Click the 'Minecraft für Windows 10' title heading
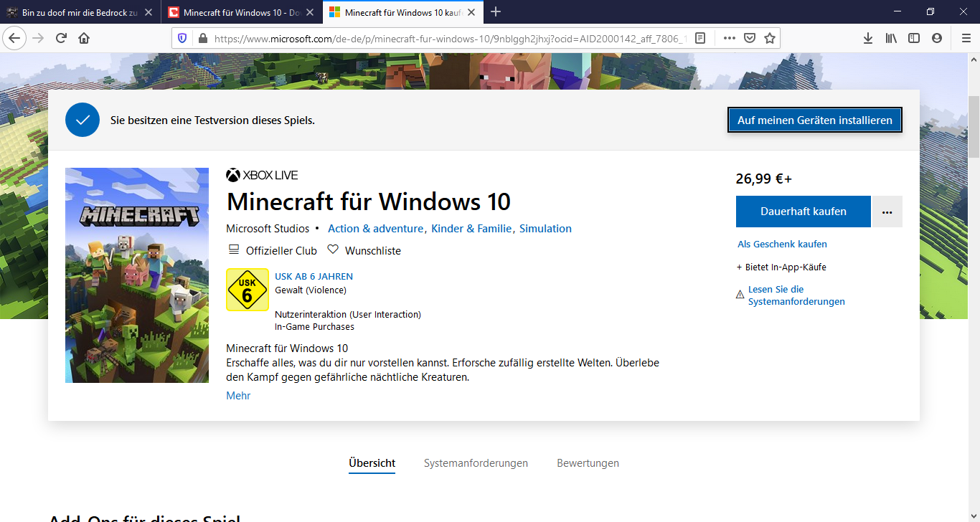 (x=368, y=201)
